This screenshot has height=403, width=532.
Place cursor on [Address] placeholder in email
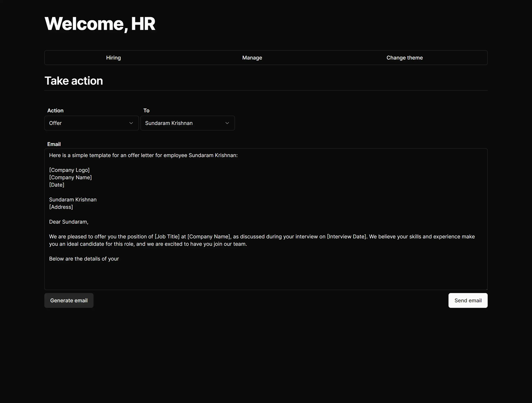point(61,207)
